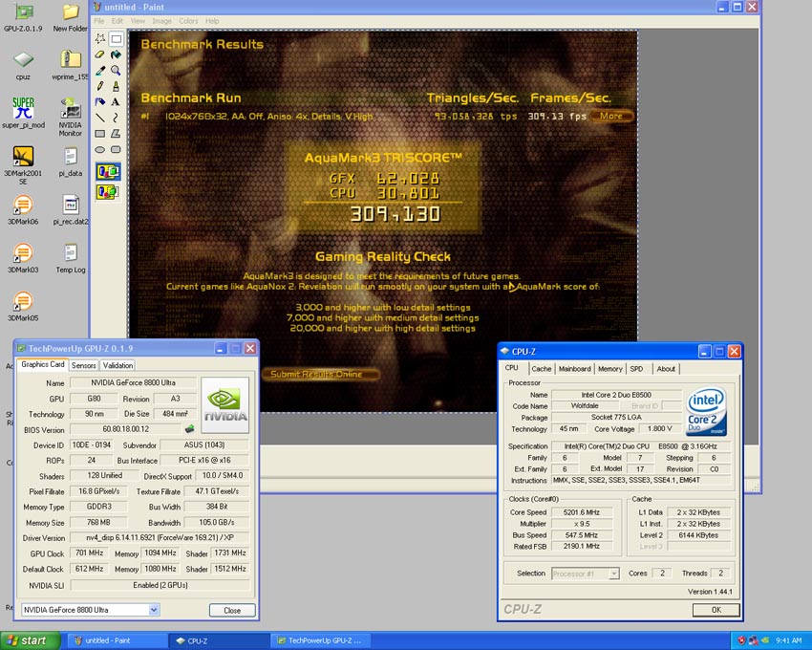
Task: Switch to the SPD tab in CPU-Z
Action: pyautogui.click(x=636, y=369)
